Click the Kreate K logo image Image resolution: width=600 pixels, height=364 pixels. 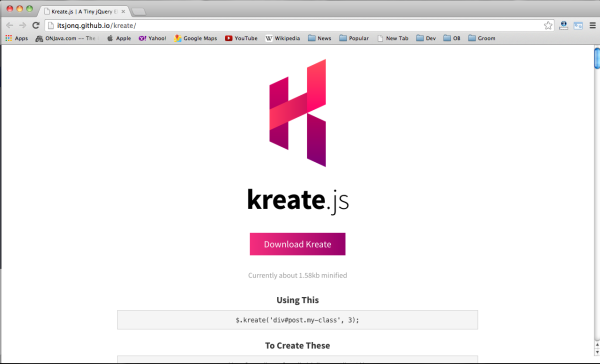pyautogui.click(x=298, y=113)
